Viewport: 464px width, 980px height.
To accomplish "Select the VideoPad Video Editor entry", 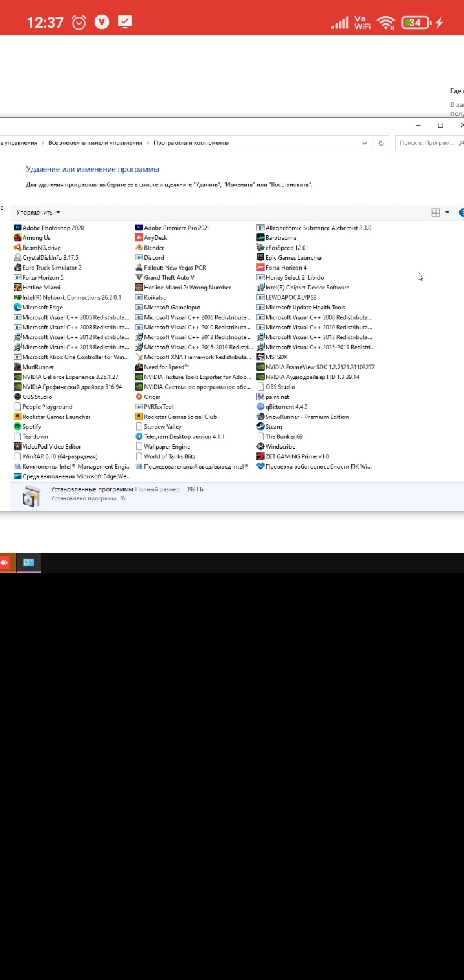I will [x=48, y=447].
